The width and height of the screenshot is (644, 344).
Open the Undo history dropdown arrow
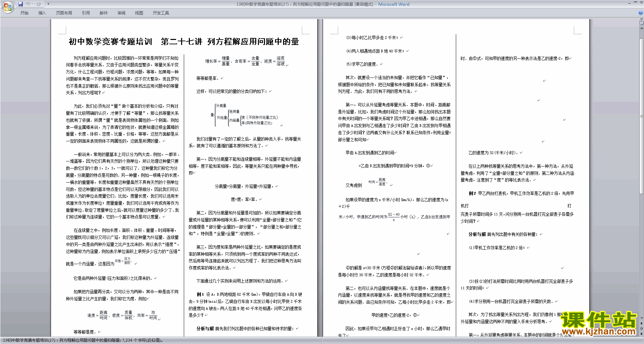tap(33, 4)
